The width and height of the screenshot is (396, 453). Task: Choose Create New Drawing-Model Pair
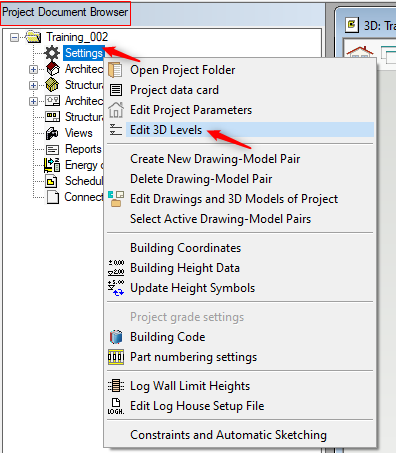[215, 159]
